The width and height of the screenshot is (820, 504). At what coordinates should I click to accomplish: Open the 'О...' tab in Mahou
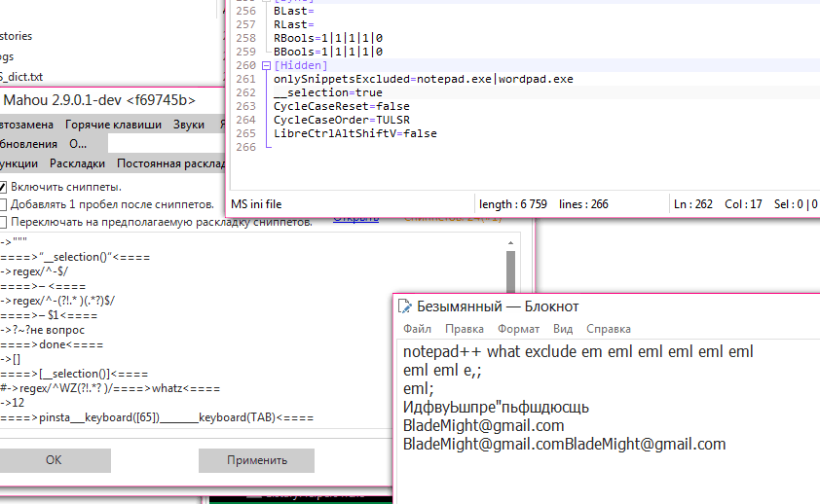pos(78,144)
